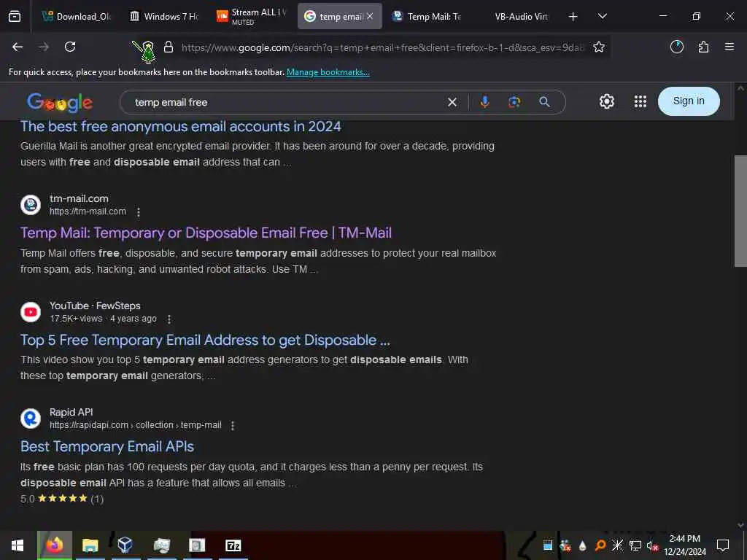Open new tab with plus button

coord(573,17)
